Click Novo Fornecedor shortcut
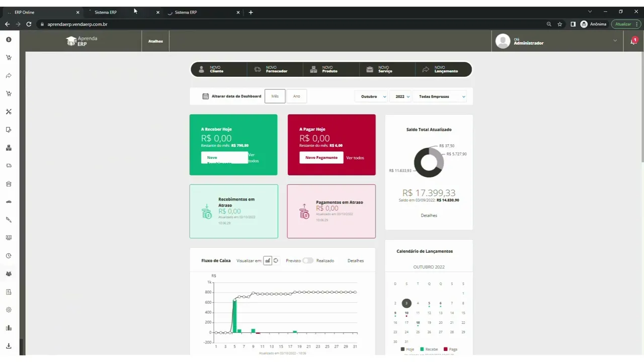The image size is (644, 362). coord(275,69)
